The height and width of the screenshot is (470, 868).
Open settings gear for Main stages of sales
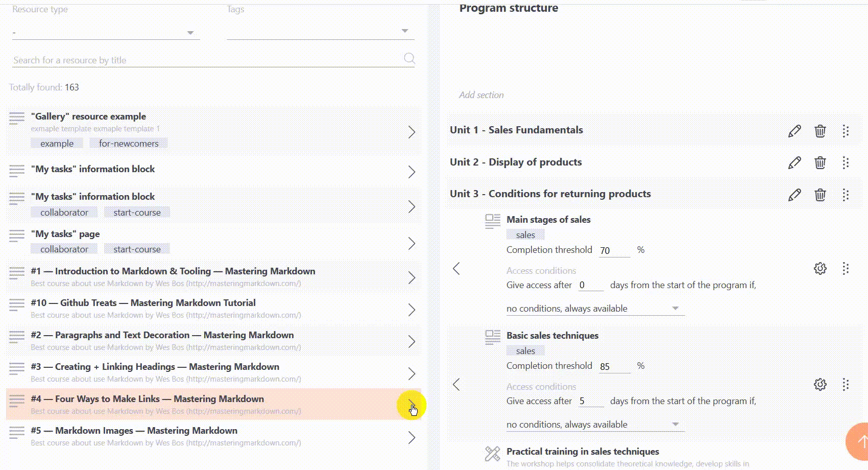820,269
